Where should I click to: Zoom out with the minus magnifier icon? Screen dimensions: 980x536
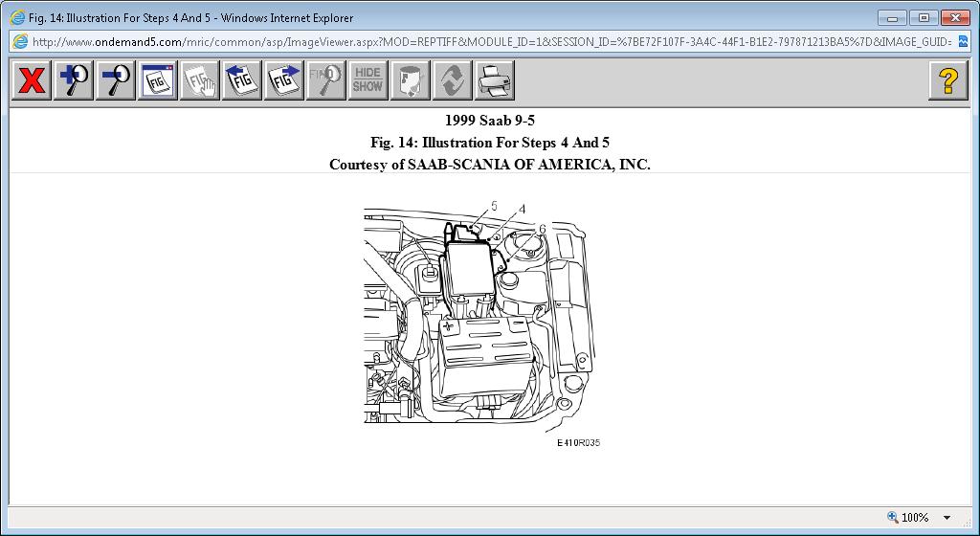point(116,80)
